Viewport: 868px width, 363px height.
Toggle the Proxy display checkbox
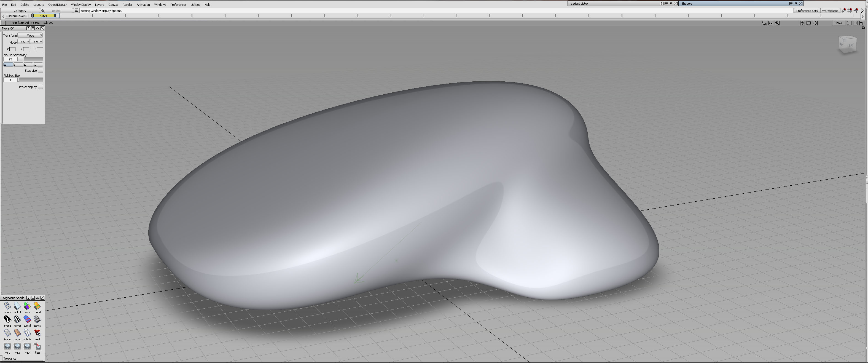pyautogui.click(x=41, y=87)
